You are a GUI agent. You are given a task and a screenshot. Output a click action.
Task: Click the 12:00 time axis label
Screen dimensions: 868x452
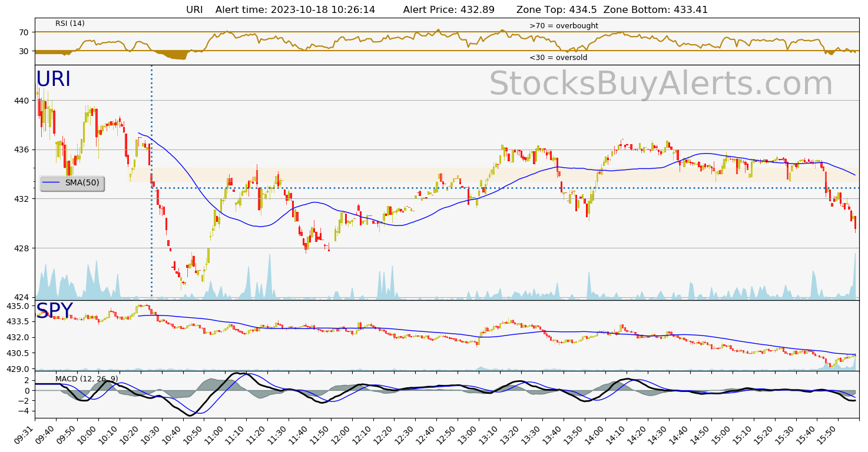pyautogui.click(x=343, y=434)
